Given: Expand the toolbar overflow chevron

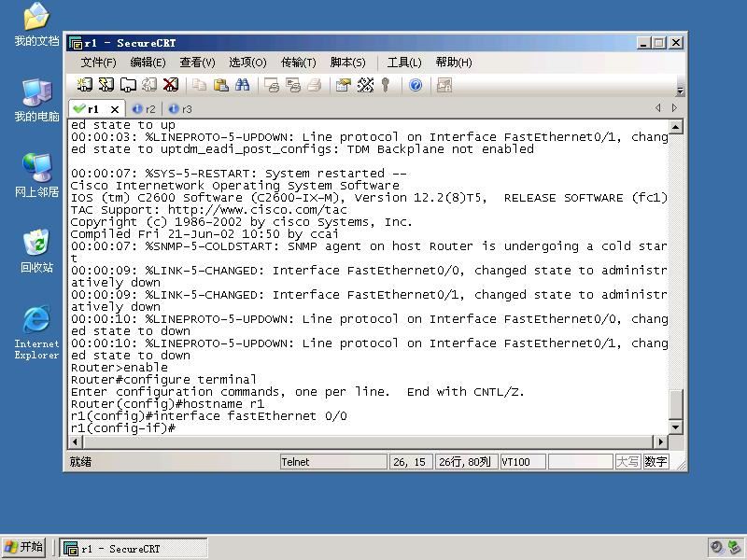Looking at the screenshot, I should click(681, 91).
